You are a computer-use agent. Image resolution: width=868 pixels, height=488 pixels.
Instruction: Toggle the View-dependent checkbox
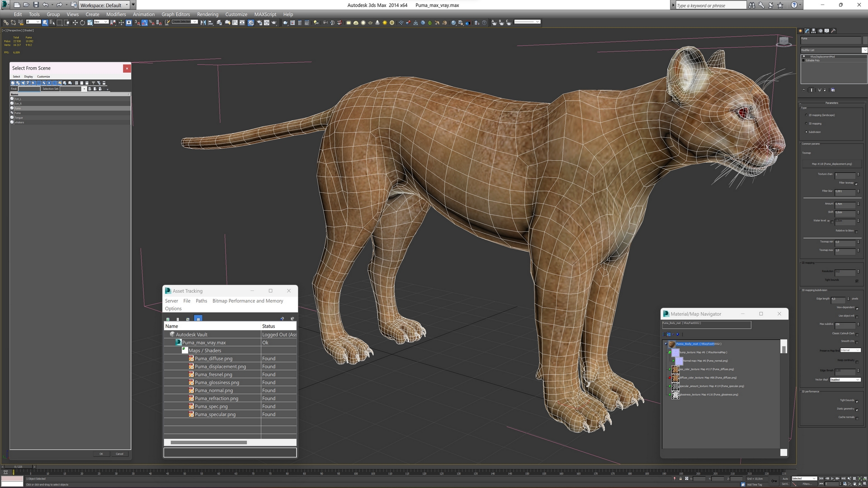coord(857,309)
